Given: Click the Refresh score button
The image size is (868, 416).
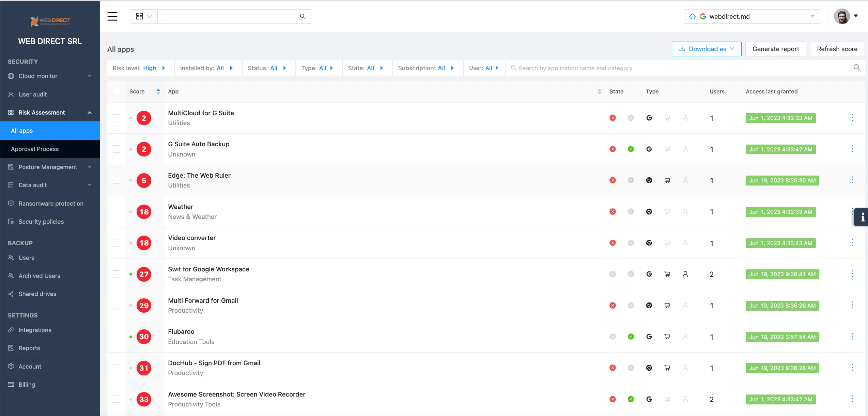Looking at the screenshot, I should point(837,49).
